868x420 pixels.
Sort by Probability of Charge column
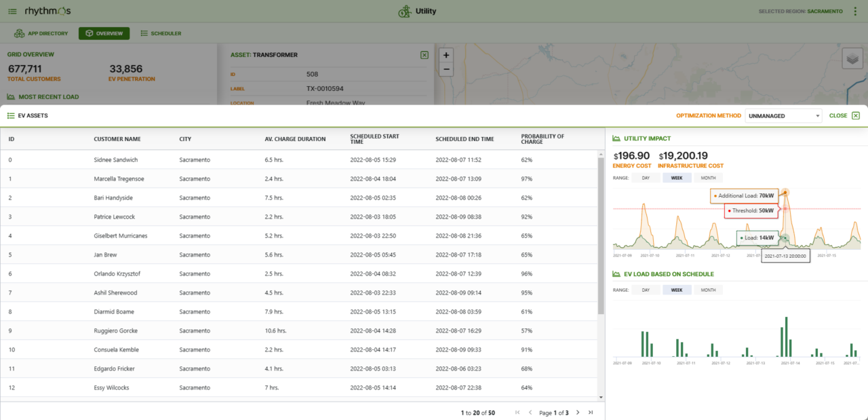pos(542,139)
